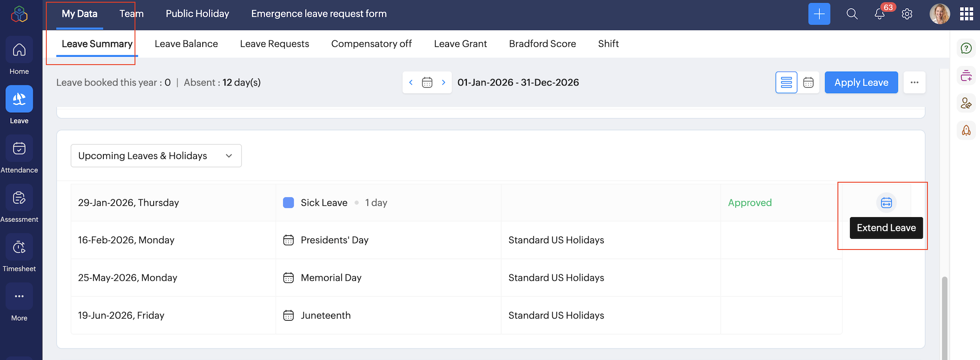Open the apps grid launcher
This screenshot has width=980, height=360.
point(966,14)
